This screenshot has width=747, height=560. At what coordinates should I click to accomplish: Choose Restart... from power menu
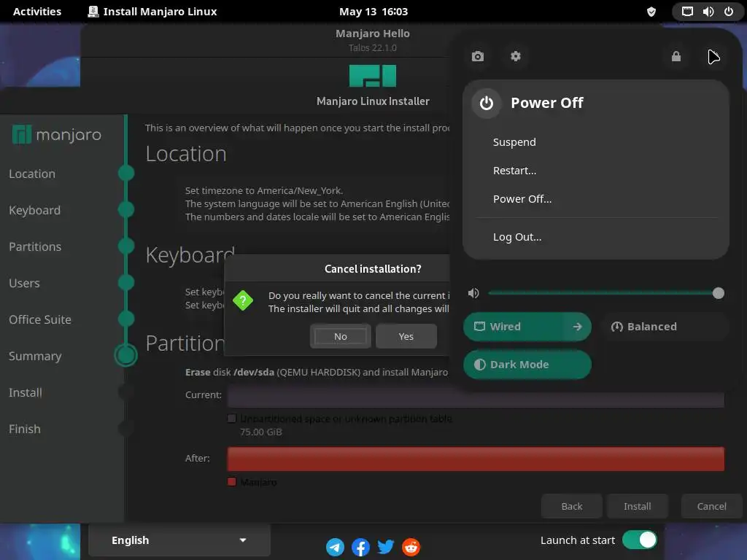[x=514, y=171]
